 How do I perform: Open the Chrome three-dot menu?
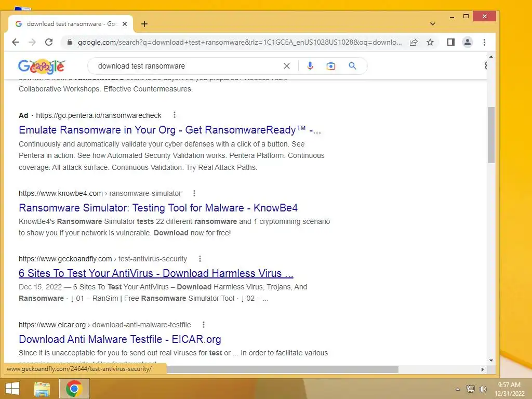coord(484,42)
